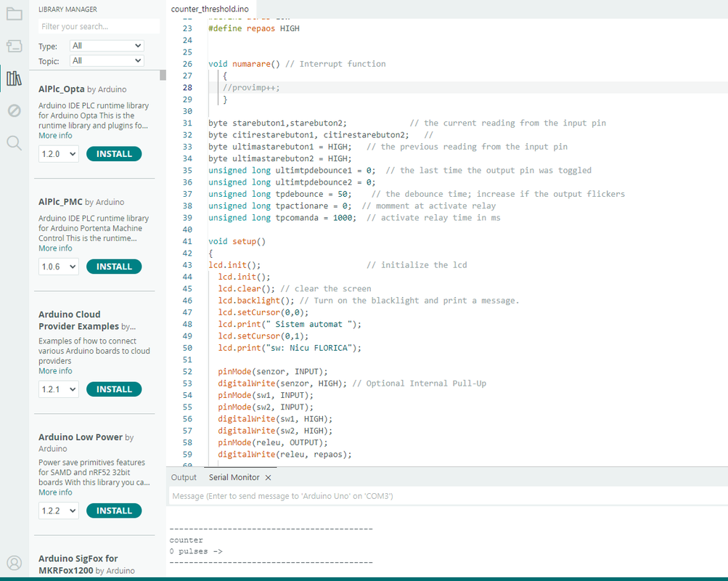This screenshot has height=581, width=728.
Task: Click 'counter' text in serial output
Action: tap(187, 540)
